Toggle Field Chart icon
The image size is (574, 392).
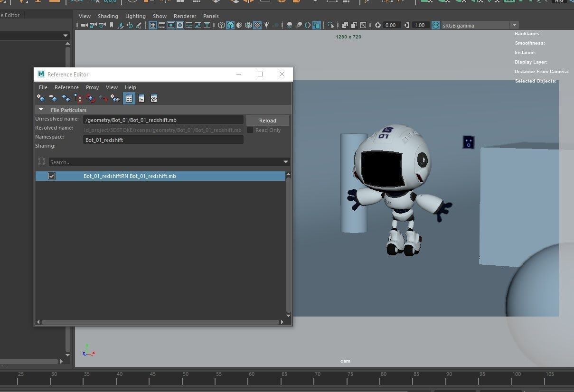189,25
